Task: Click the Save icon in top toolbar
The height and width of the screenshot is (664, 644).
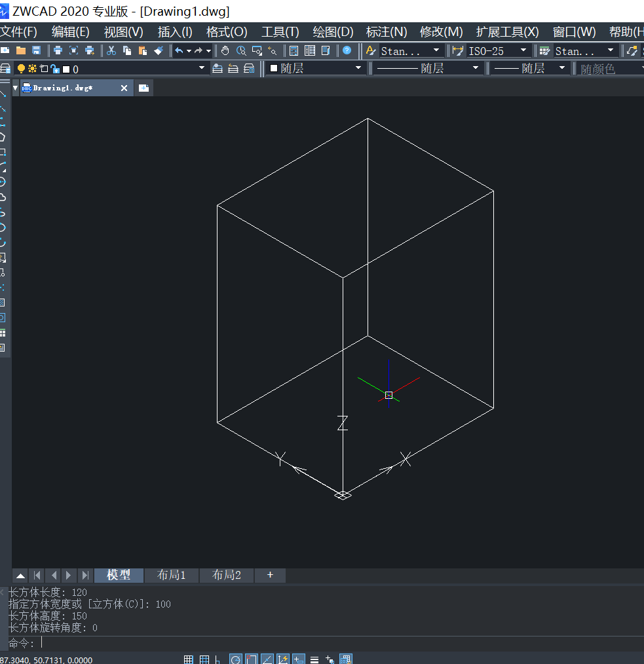Action: point(37,50)
